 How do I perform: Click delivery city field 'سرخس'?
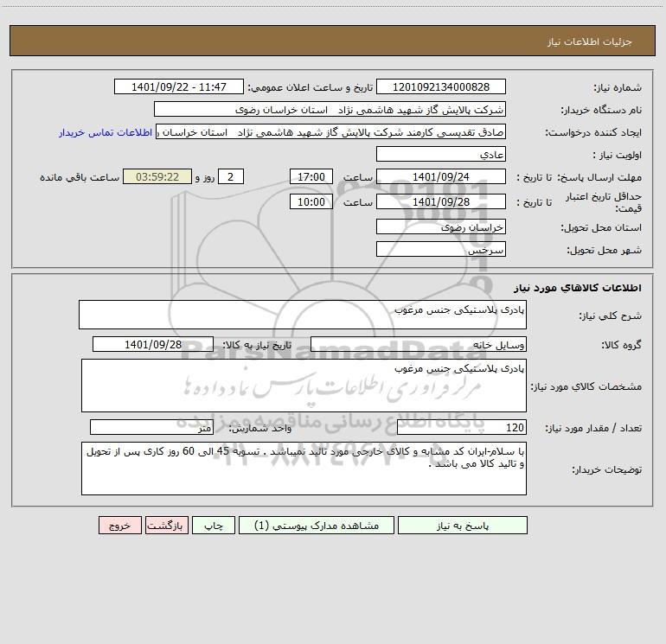pyautogui.click(x=441, y=249)
